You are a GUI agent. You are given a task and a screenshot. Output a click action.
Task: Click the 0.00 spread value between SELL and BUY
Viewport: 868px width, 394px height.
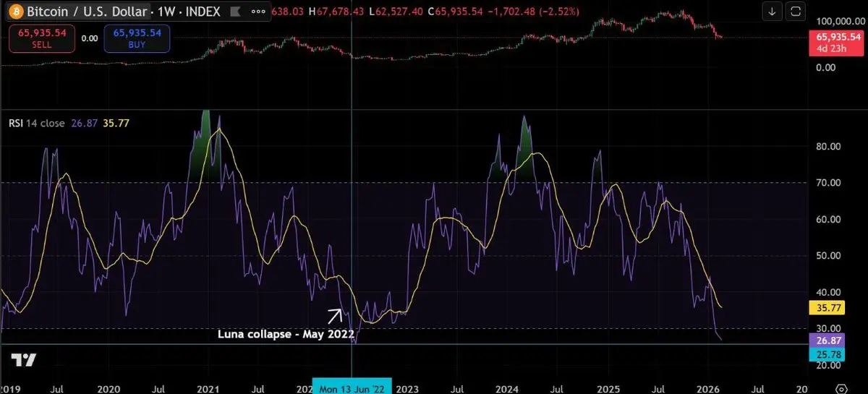(89, 38)
